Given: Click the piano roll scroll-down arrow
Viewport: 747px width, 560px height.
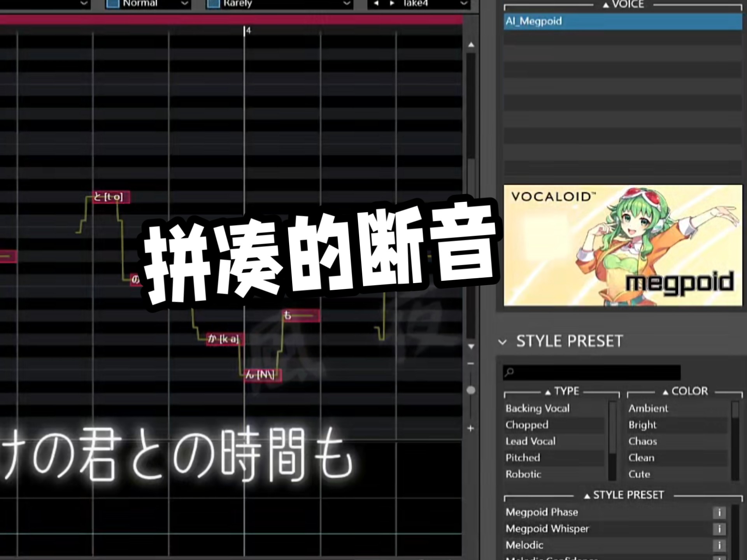Looking at the screenshot, I should pos(471,346).
